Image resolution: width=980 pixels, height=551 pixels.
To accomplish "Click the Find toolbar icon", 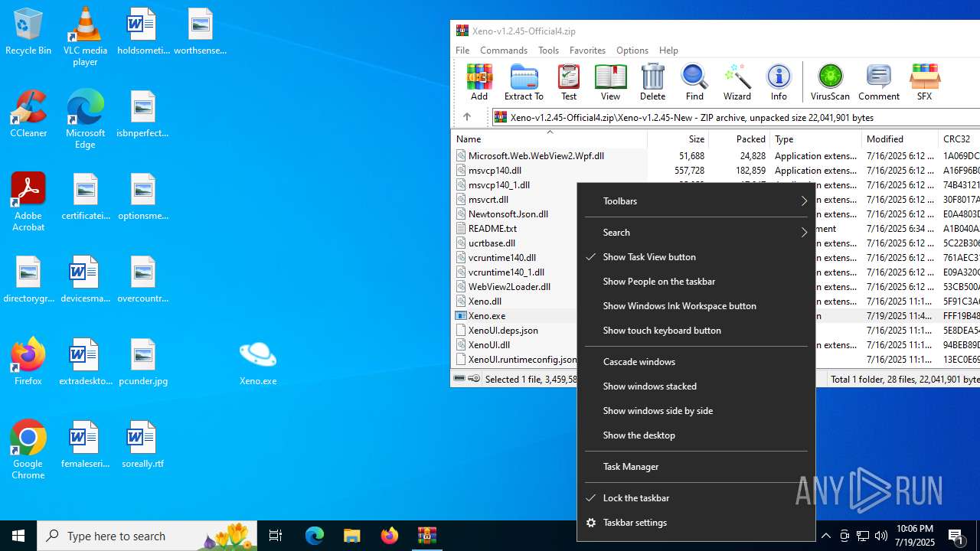I will pyautogui.click(x=694, y=82).
